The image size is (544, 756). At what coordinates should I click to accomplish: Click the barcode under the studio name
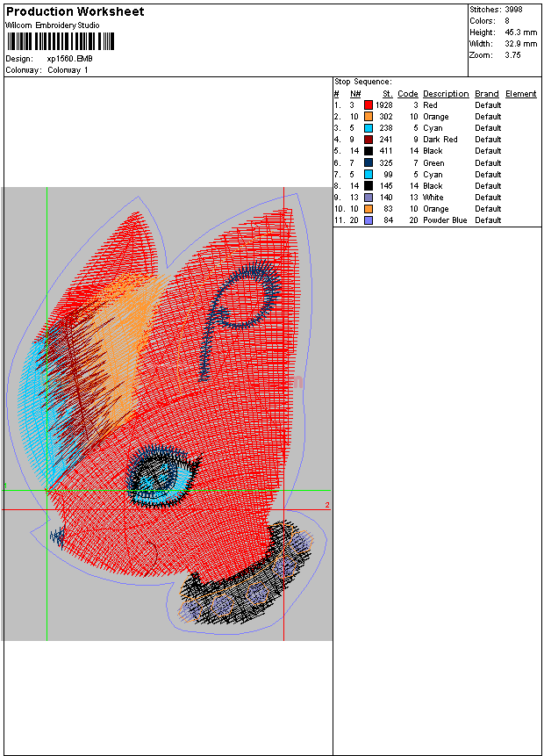pos(61,41)
